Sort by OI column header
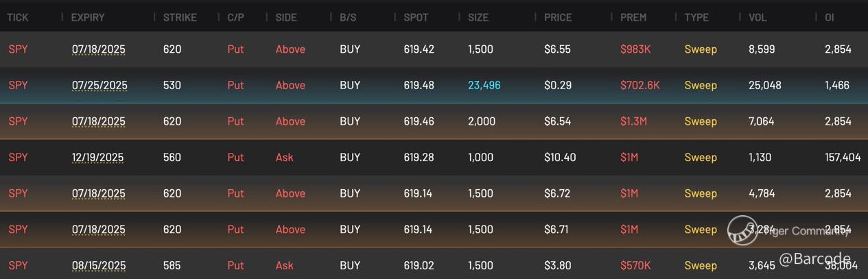868x279 pixels. [x=830, y=17]
